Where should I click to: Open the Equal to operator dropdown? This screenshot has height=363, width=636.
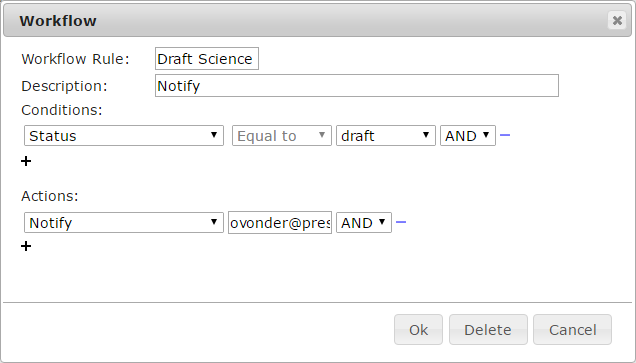tap(281, 135)
